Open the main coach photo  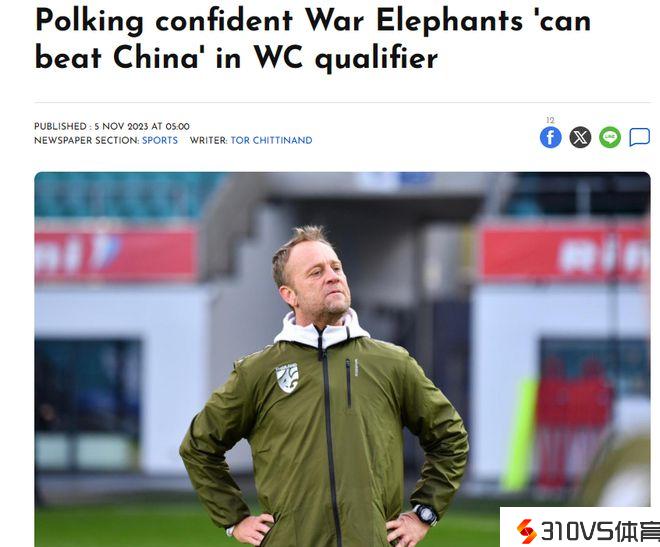coord(343,359)
